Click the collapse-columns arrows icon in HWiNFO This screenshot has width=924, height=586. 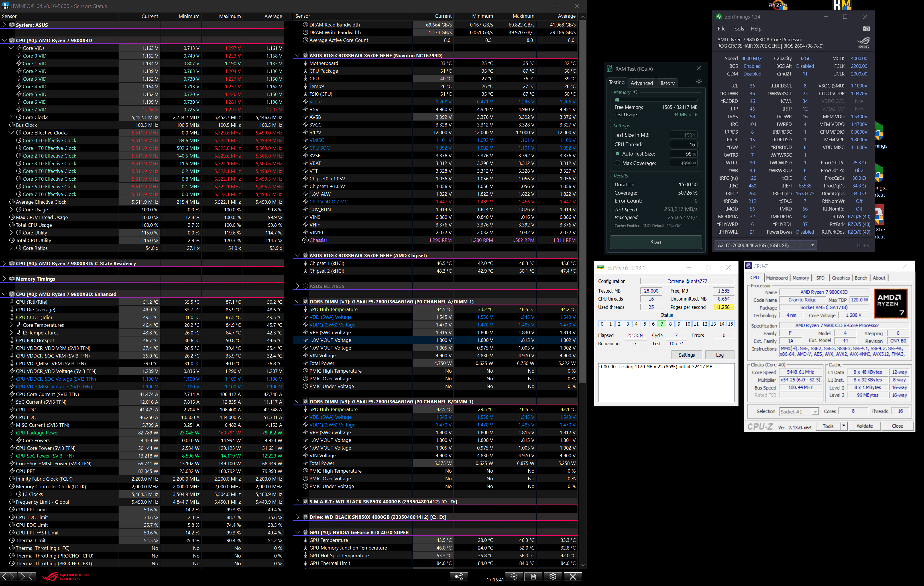(x=27, y=576)
